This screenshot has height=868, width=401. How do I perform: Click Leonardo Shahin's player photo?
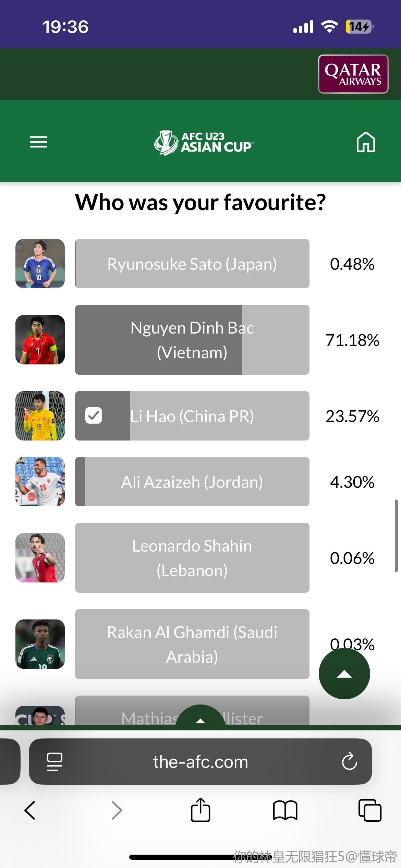(x=40, y=558)
